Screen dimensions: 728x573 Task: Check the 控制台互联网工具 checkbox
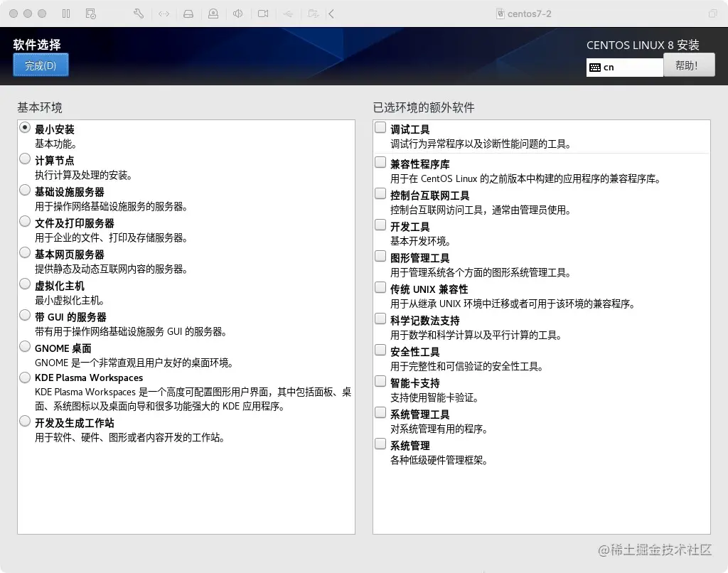coord(380,193)
